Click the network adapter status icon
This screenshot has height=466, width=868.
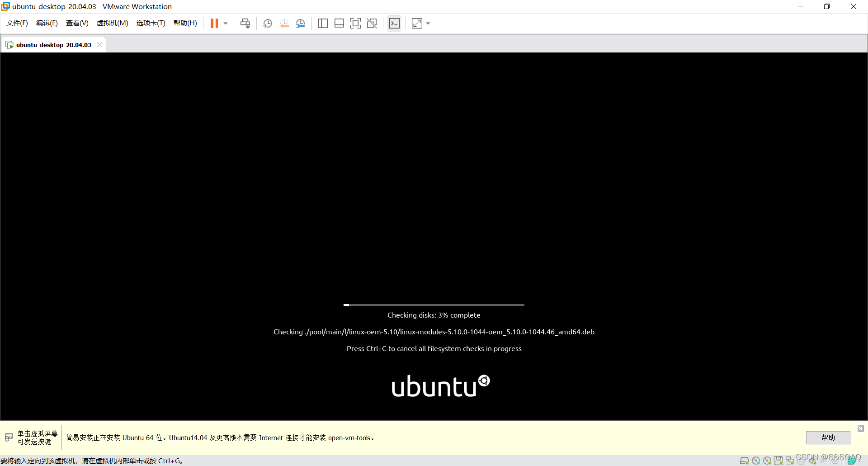coord(789,461)
